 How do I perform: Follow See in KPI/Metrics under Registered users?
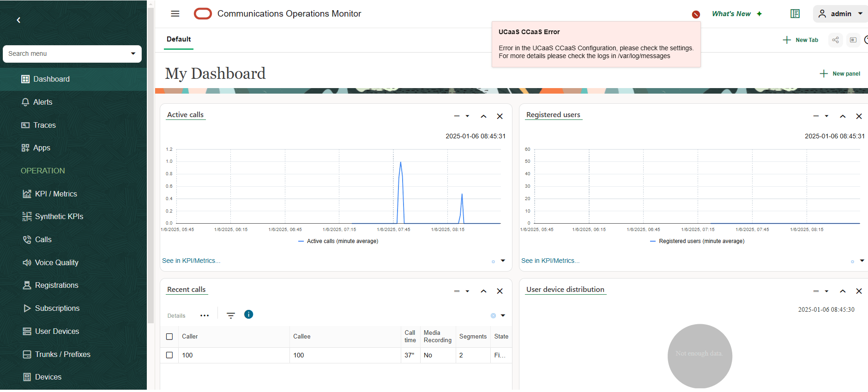pos(550,261)
